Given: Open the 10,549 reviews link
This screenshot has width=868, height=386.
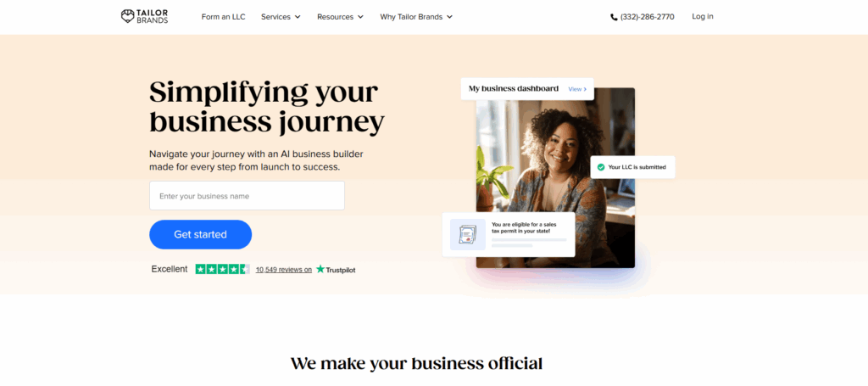Looking at the screenshot, I should pyautogui.click(x=283, y=270).
